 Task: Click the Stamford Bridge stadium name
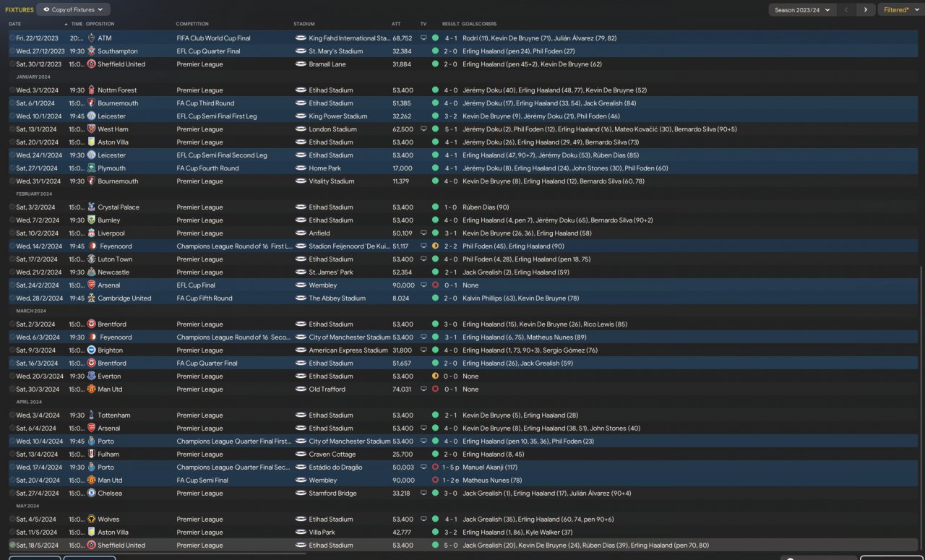click(x=332, y=494)
